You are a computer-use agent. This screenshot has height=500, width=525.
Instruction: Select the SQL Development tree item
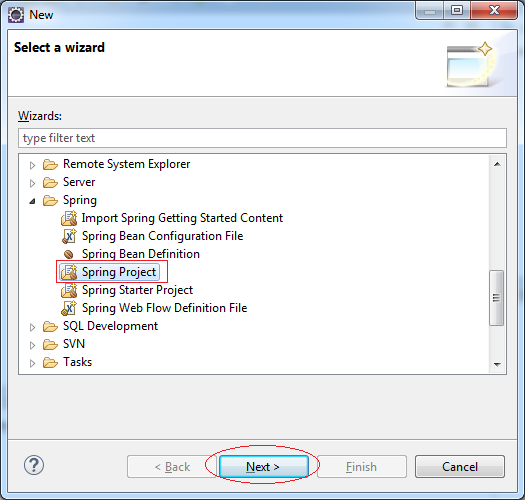[110, 326]
